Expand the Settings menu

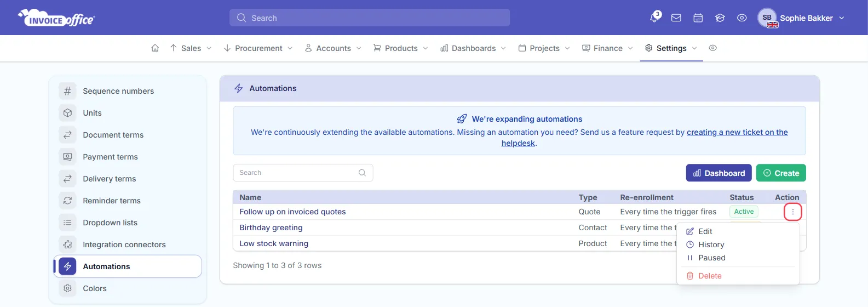[671, 48]
